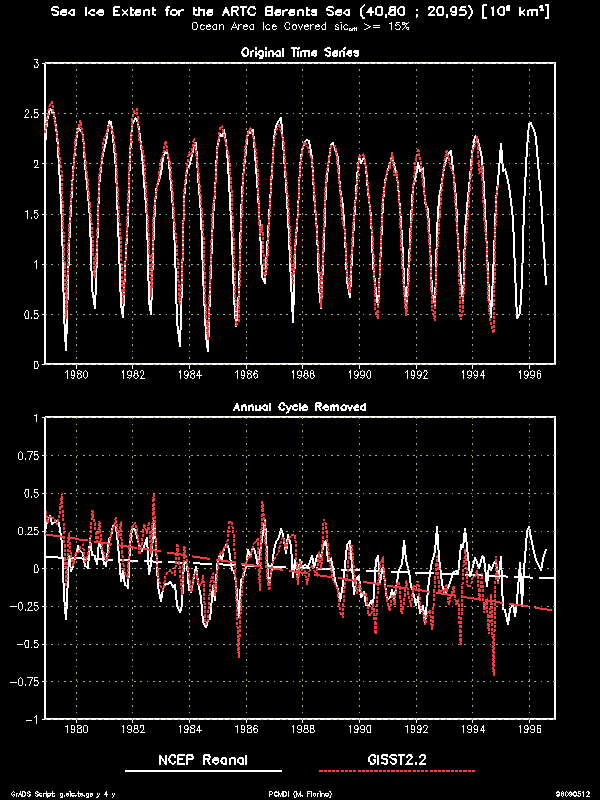Click the Sea Ice Extent main title
Screen dimensions: 600x800
pos(300,14)
